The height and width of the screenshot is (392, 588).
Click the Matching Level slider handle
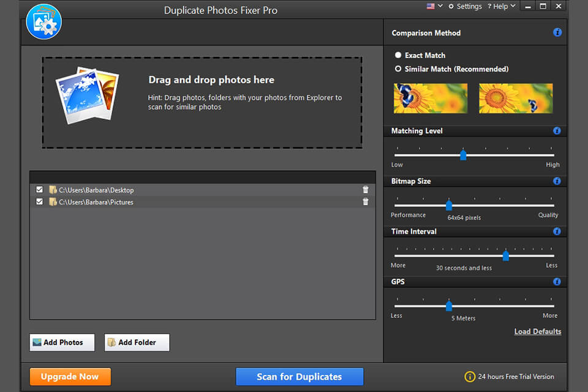click(x=464, y=155)
